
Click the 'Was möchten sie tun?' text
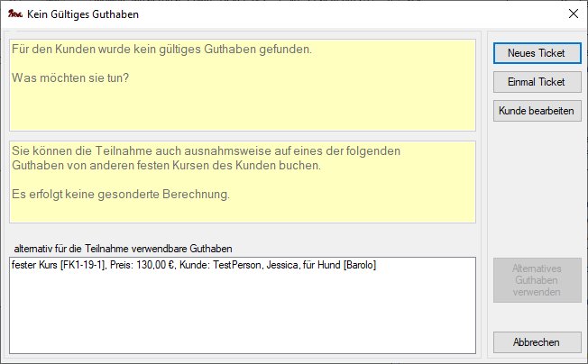tap(70, 78)
